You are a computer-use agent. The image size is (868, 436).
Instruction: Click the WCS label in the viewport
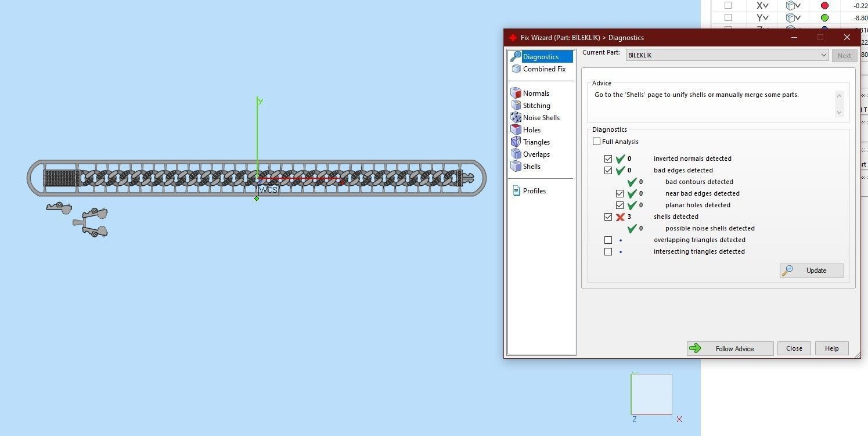[268, 190]
